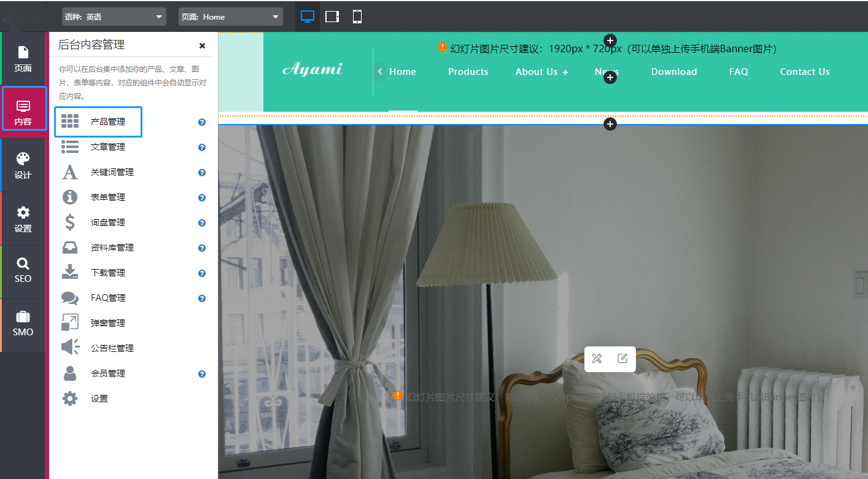The image size is (868, 479).
Task: Open the 页面 Home page dropdown
Action: click(231, 17)
